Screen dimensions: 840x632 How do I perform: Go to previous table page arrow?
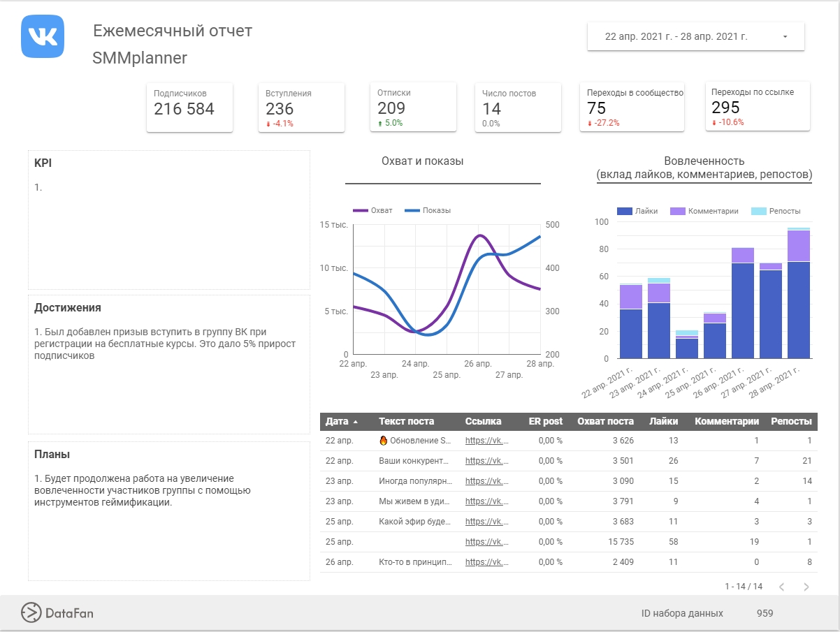[x=781, y=587]
